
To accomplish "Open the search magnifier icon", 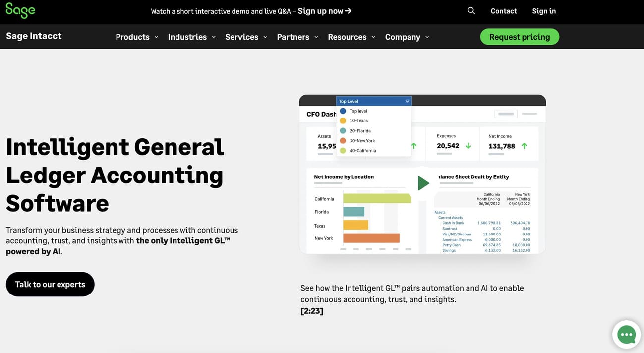I will click(x=471, y=11).
